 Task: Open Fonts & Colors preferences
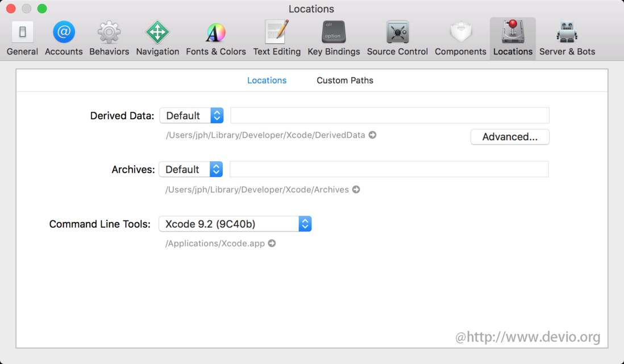click(x=216, y=38)
